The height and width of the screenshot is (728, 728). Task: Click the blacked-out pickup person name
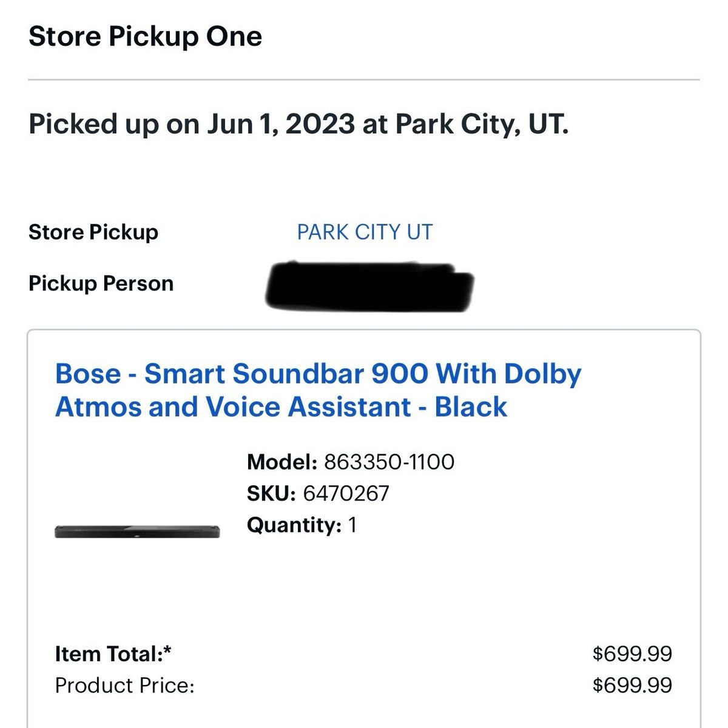[369, 286]
